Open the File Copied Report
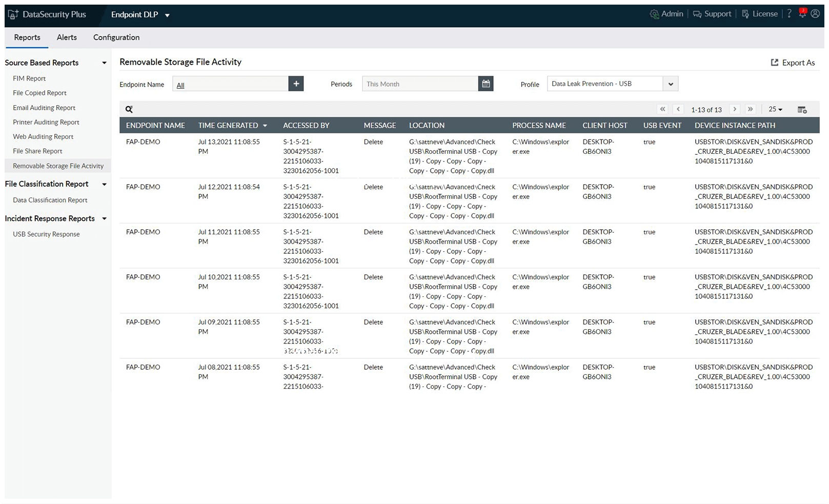 39,93
